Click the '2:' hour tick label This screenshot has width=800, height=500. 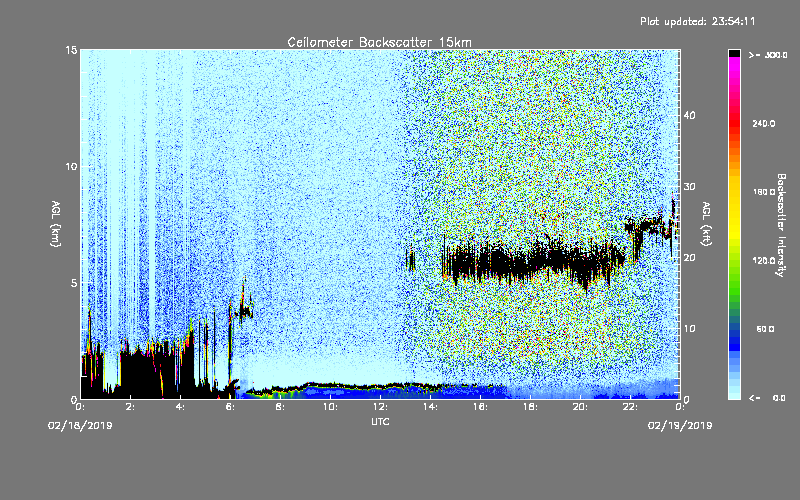tap(130, 407)
